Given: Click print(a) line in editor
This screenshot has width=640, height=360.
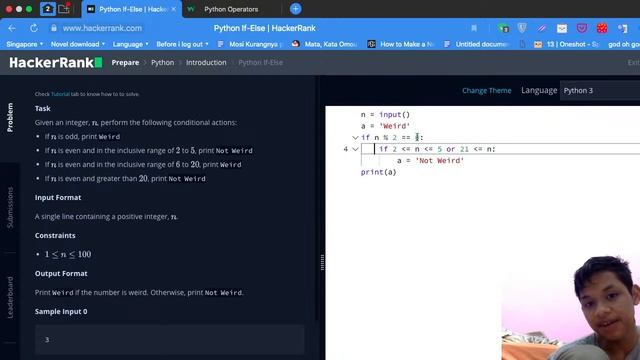Looking at the screenshot, I should [378, 172].
